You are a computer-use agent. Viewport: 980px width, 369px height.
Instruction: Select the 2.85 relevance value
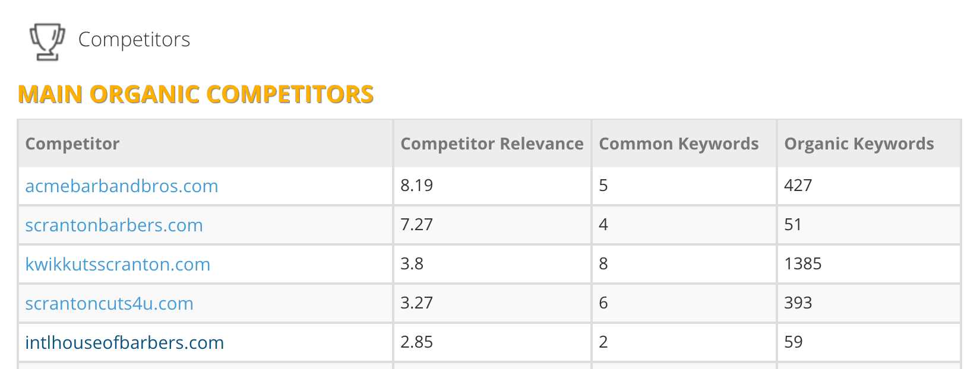click(x=417, y=342)
